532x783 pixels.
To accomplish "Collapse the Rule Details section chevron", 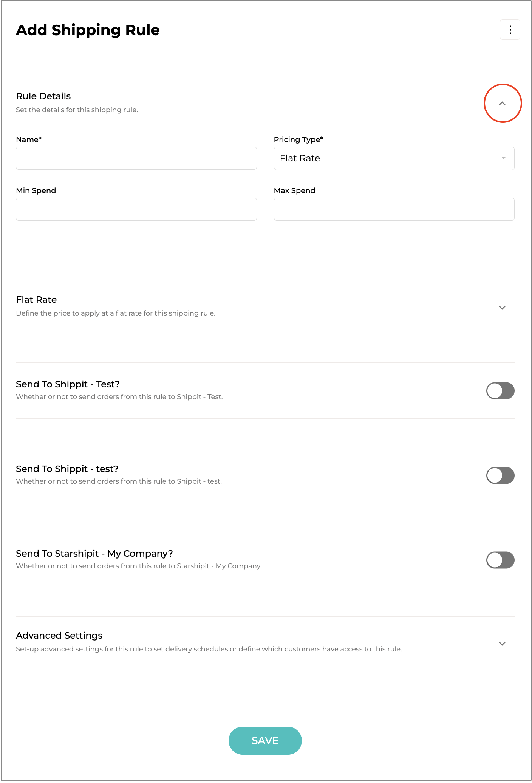I will (x=502, y=104).
